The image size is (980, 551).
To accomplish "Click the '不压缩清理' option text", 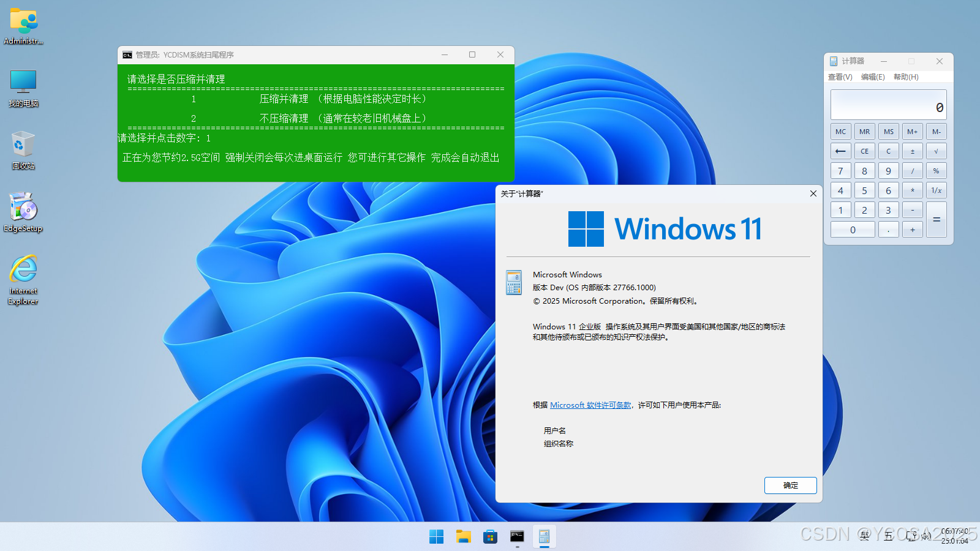I will 284,119.
